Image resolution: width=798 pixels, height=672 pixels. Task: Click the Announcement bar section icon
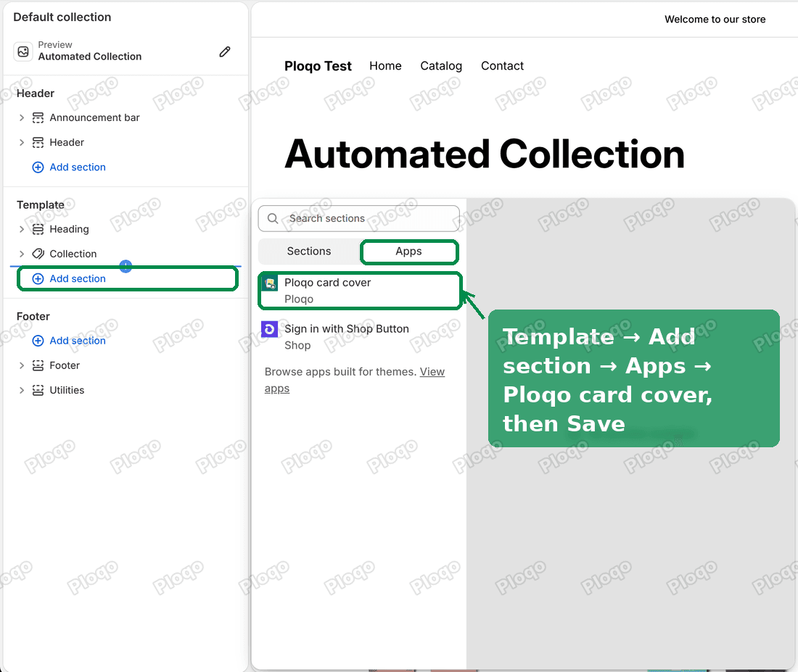38,118
